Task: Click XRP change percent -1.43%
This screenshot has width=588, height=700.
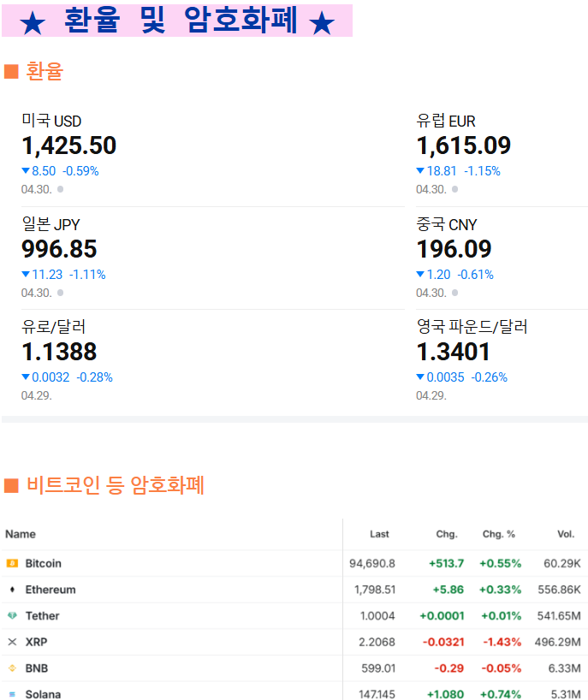Action: tap(502, 642)
